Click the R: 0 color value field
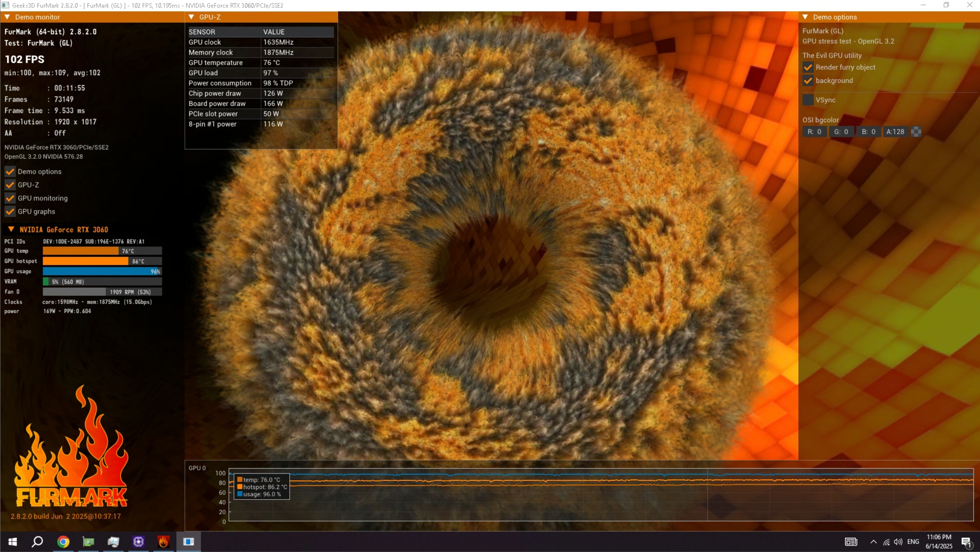Screen dimensions: 980x552 pyautogui.click(x=814, y=132)
